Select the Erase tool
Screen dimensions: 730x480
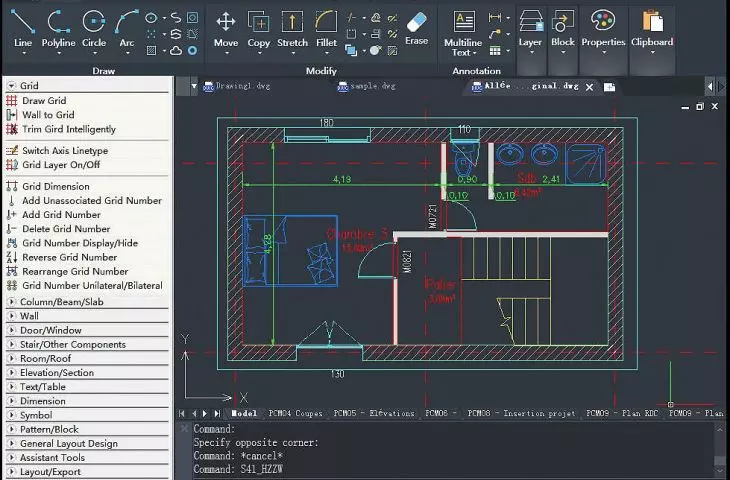[416, 29]
